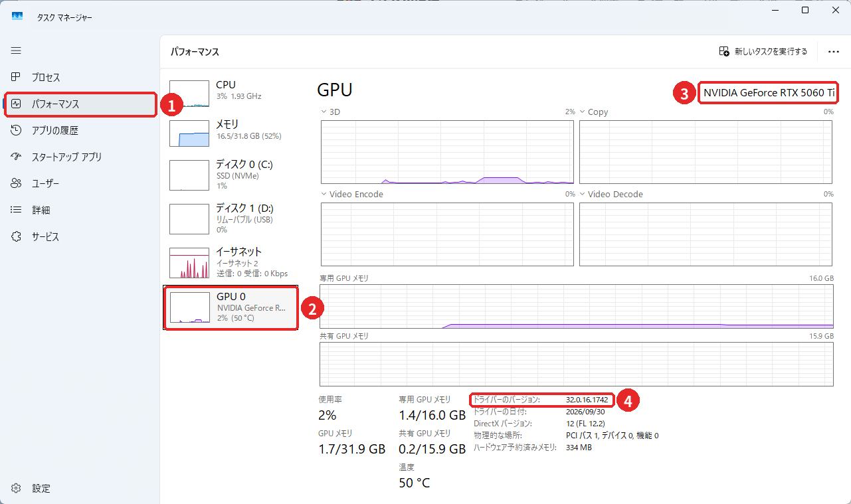Click driver date value 2026/09/30
Viewport: 851px width, 504px height.
[585, 412]
